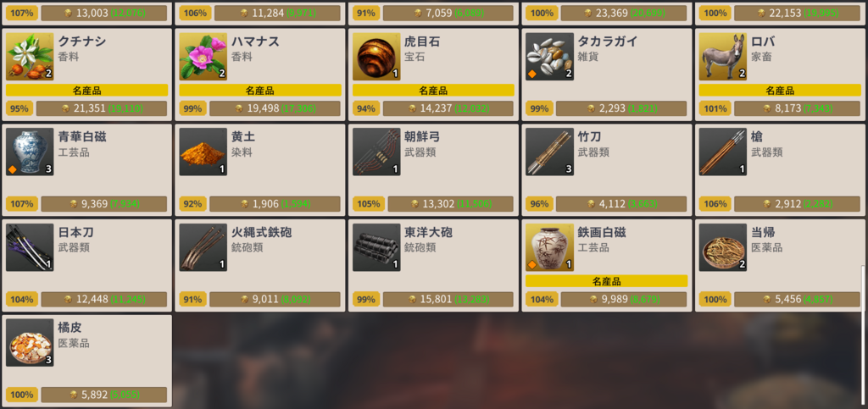Click the 名産品 banner under クチナシ
868x409 pixels.
coord(87,90)
